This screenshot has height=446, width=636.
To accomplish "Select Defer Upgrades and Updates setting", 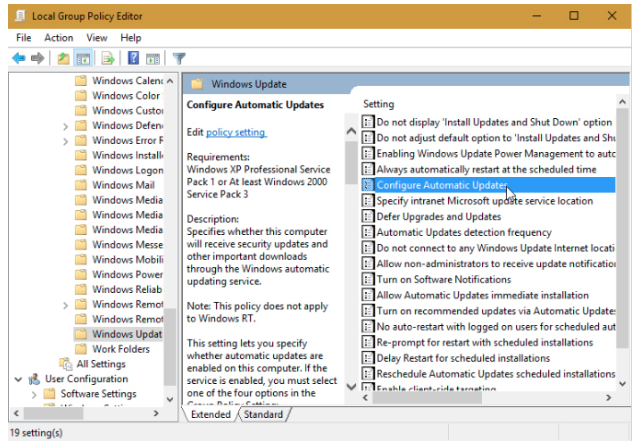I will (439, 217).
